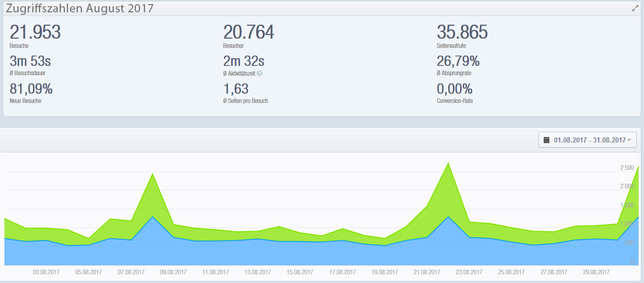Open the date range dropdown arrow

click(x=629, y=140)
